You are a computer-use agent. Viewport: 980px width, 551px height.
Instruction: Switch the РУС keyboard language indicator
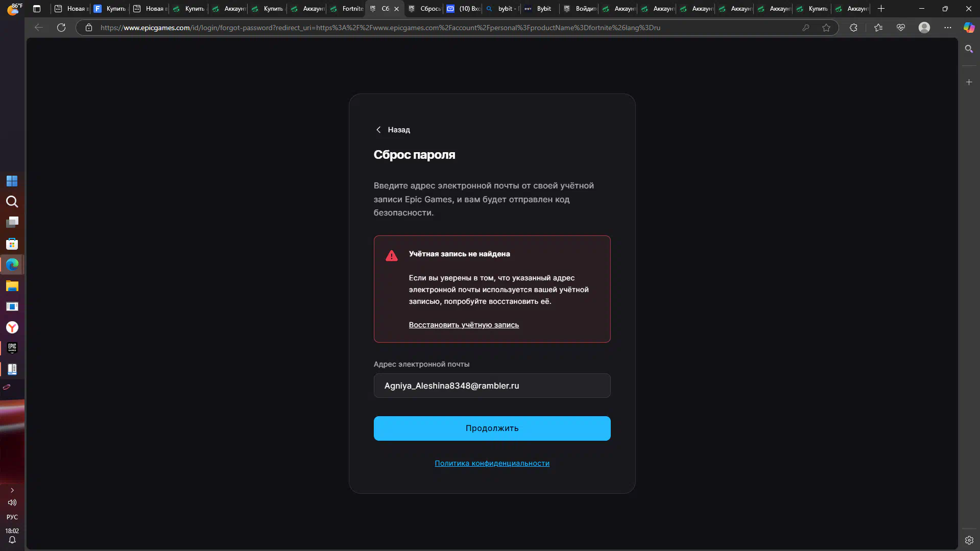point(12,517)
